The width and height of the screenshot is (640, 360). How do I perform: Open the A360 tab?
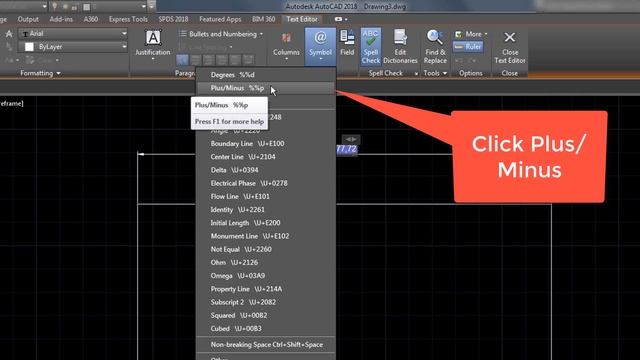[91, 19]
